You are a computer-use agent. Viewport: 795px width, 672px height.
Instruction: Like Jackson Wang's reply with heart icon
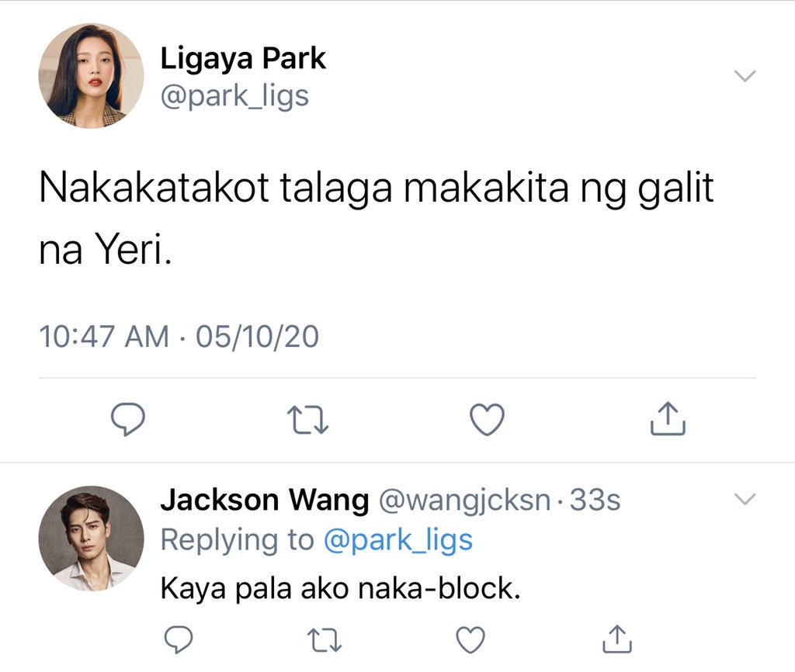[x=470, y=639]
